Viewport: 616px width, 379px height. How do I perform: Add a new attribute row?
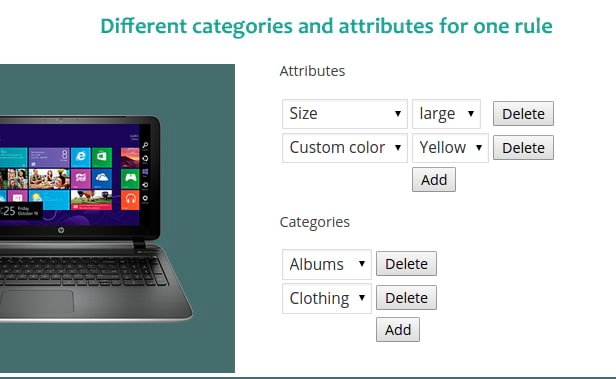[434, 180]
